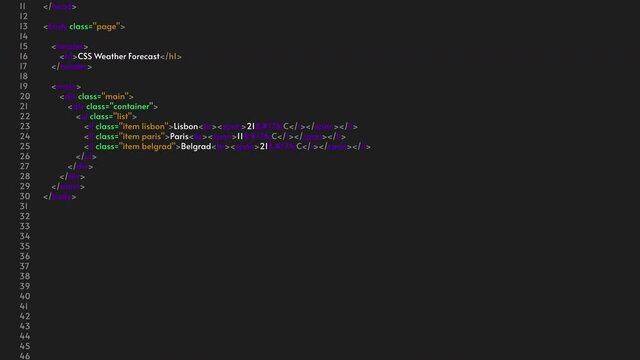Click line number 46 in the gutter

pyautogui.click(x=24, y=356)
